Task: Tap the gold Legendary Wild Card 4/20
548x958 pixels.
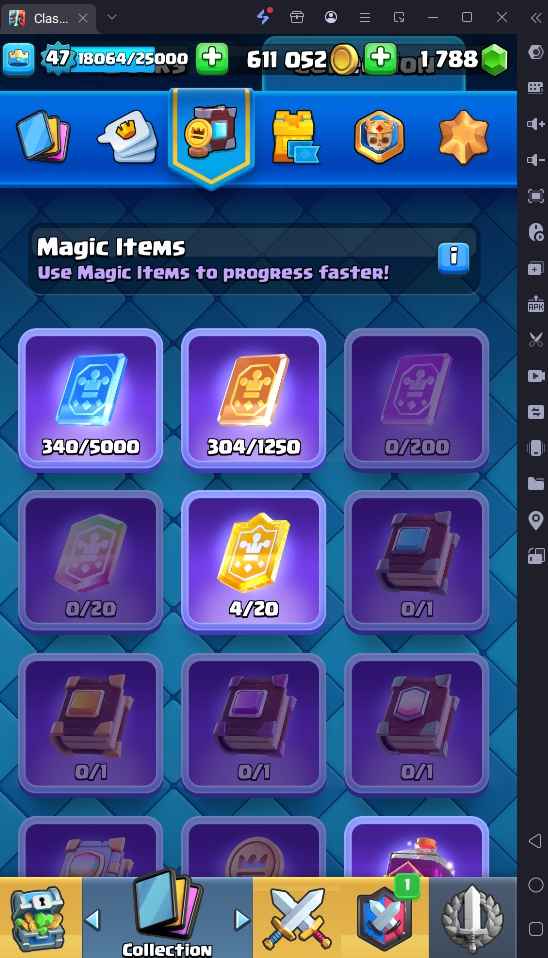Action: coord(254,561)
